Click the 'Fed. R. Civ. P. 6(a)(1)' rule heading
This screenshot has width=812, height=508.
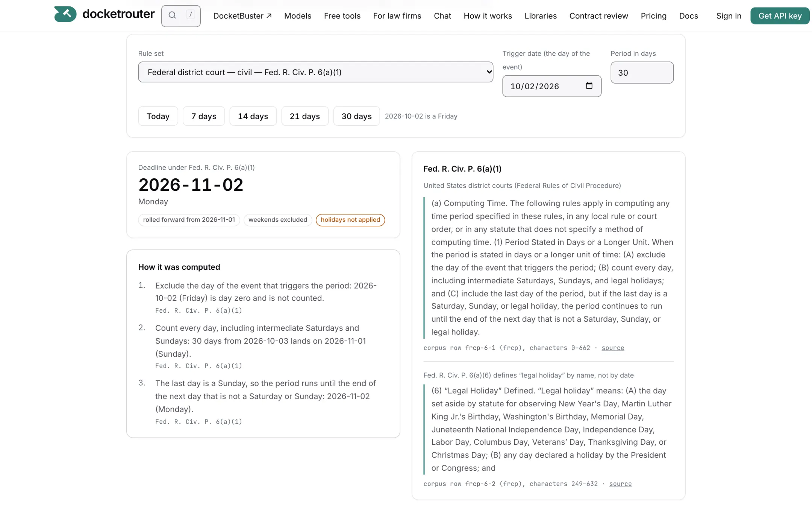(462, 169)
